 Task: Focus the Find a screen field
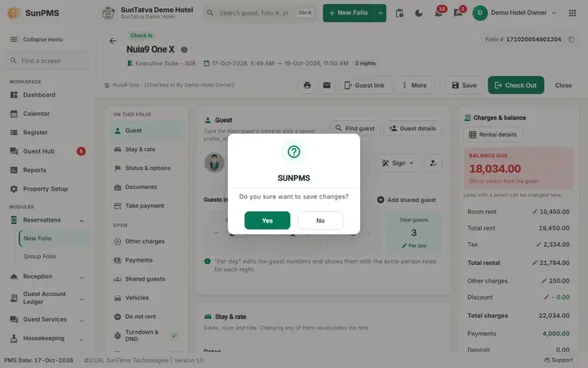coord(47,61)
